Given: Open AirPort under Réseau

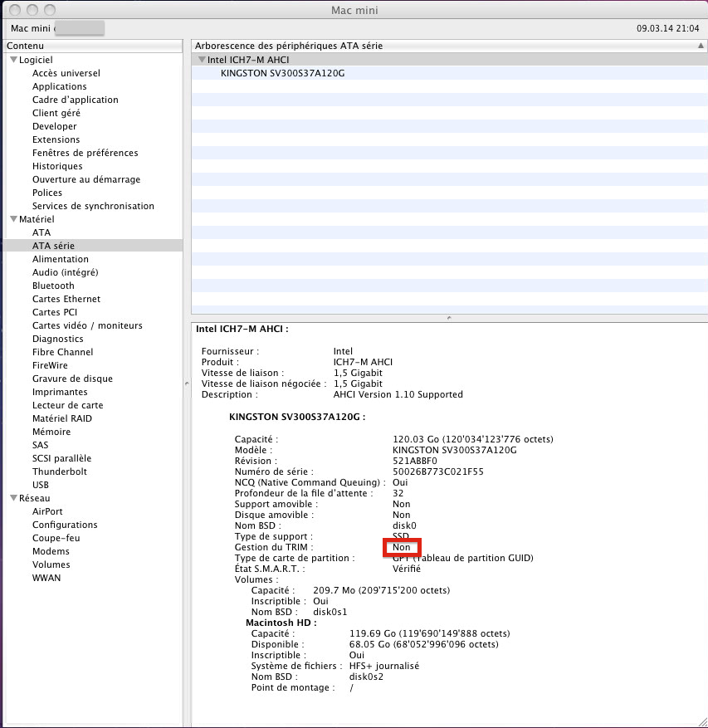Looking at the screenshot, I should (x=47, y=511).
